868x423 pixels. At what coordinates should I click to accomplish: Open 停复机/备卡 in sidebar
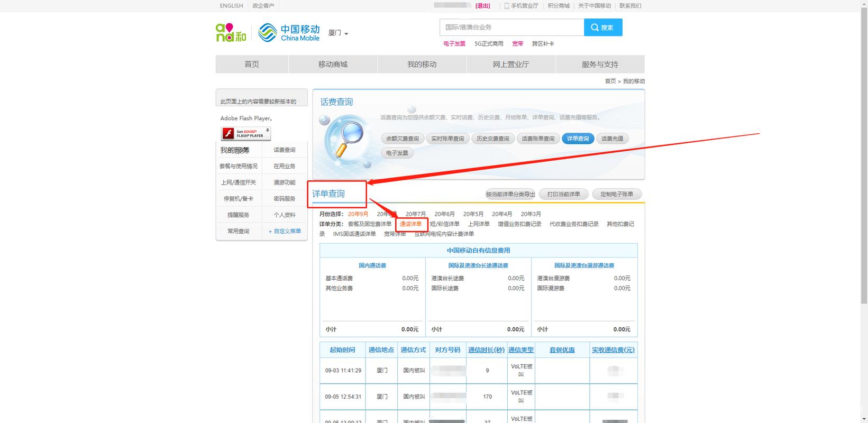coord(239,199)
